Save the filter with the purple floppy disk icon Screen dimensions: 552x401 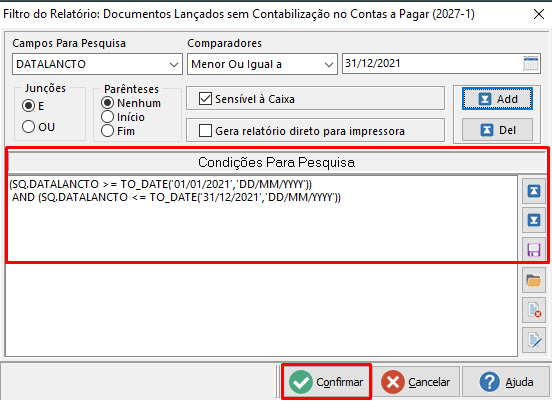tap(534, 250)
